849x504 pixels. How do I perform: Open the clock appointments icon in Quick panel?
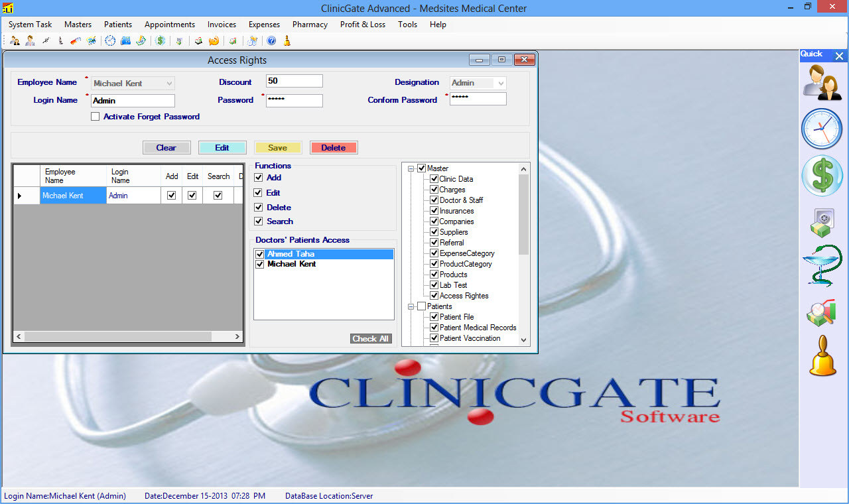coord(822,129)
